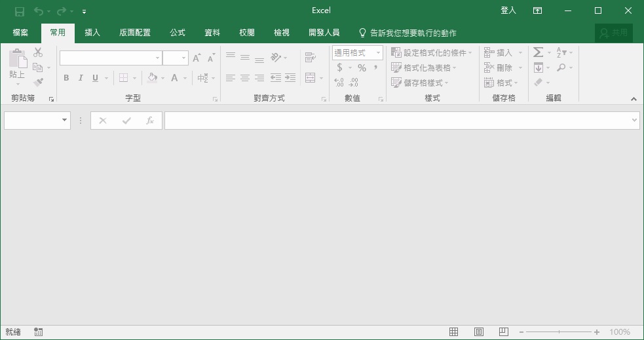Click the 設定格式化的條件 button

[x=431, y=52]
